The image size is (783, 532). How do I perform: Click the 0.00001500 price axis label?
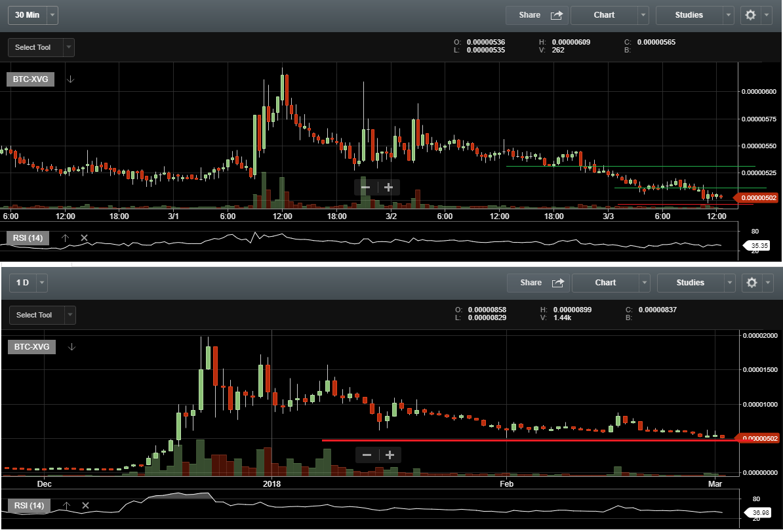(x=760, y=370)
